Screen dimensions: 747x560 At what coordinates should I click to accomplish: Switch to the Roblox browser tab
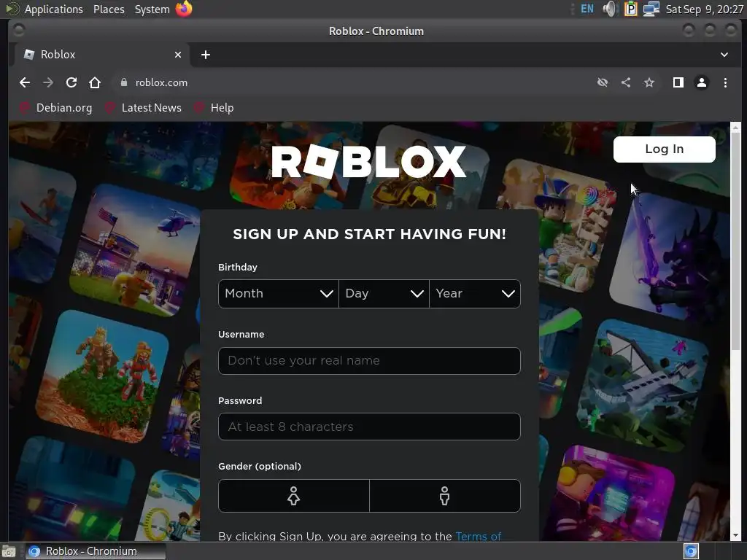pyautogui.click(x=101, y=55)
